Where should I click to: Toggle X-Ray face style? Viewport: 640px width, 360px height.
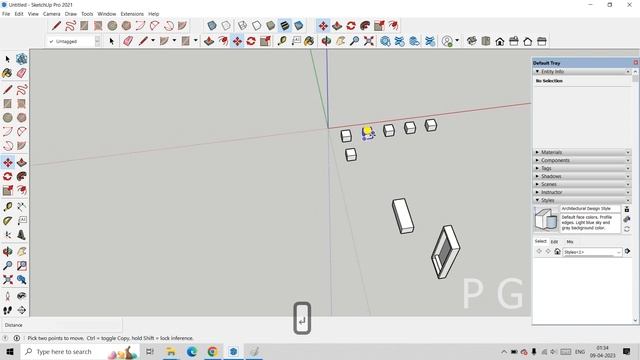[211, 26]
